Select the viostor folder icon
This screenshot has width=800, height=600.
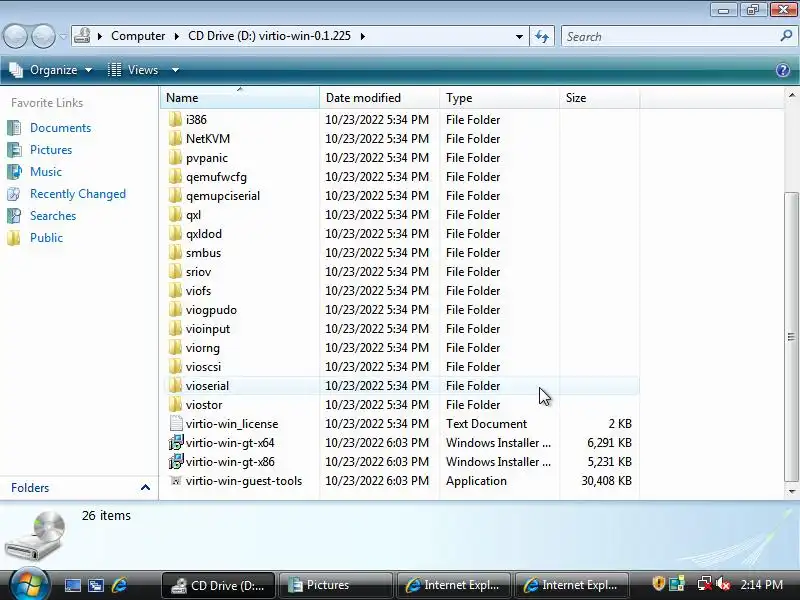tap(176, 405)
